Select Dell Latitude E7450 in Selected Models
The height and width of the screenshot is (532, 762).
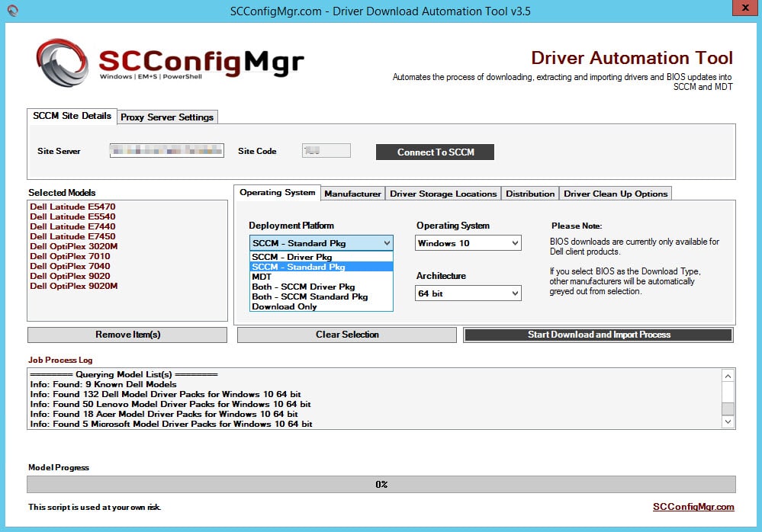click(x=73, y=236)
